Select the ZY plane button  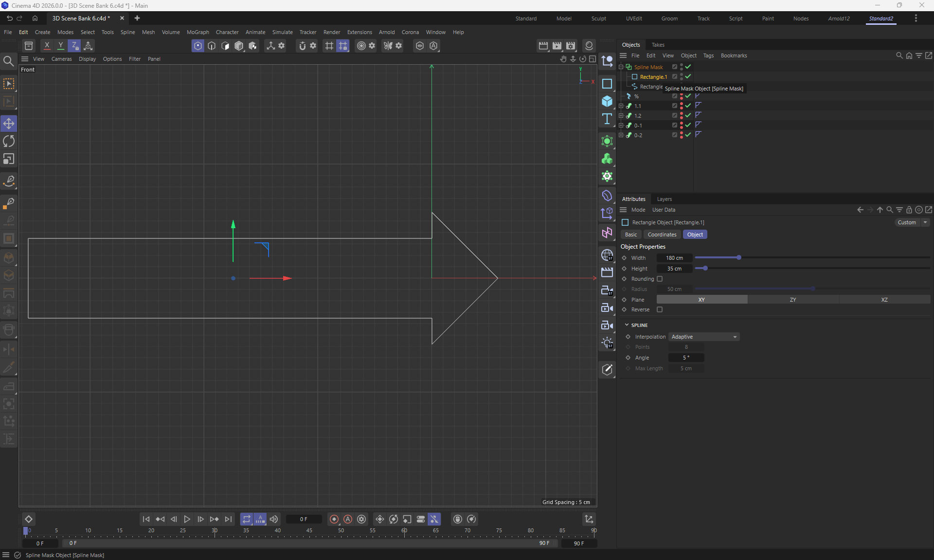[792, 300]
